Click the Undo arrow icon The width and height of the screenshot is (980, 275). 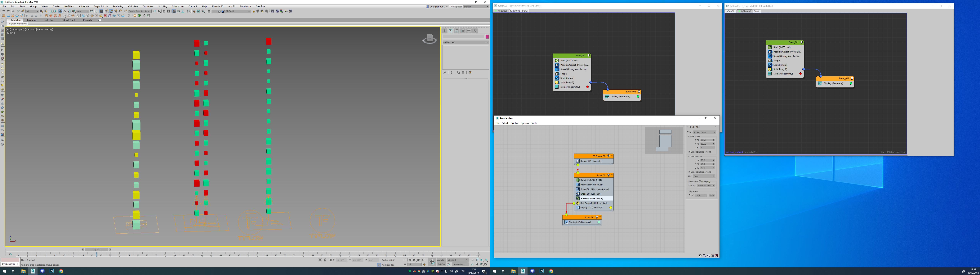4,11
